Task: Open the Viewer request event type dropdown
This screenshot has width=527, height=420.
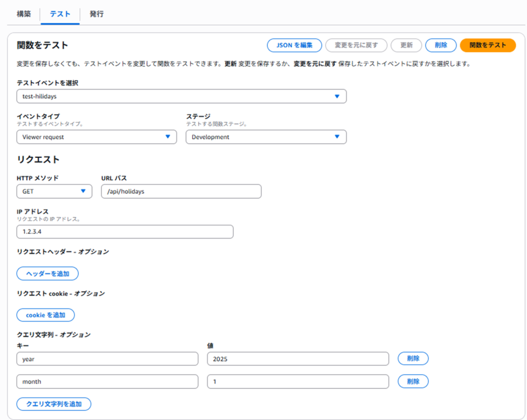Action: pyautogui.click(x=96, y=137)
